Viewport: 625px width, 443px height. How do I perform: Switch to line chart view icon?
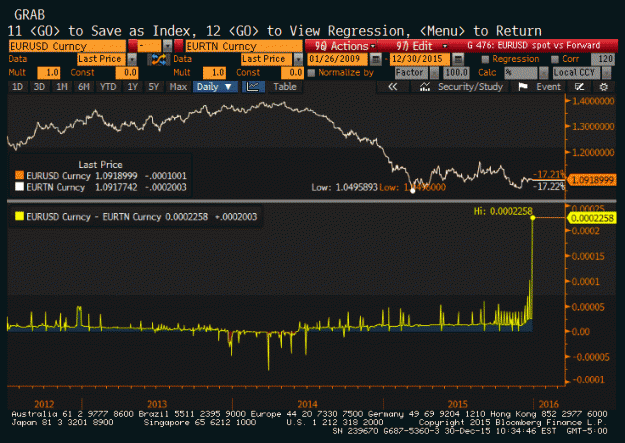click(252, 87)
